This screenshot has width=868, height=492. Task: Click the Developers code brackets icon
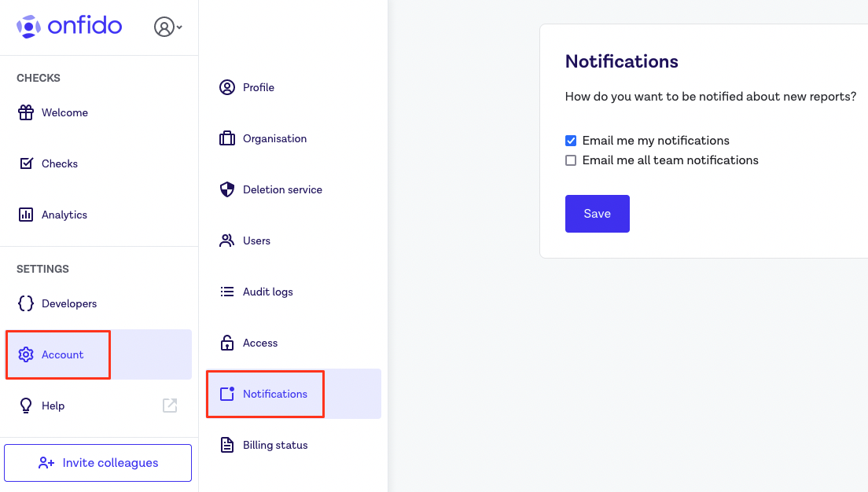click(24, 303)
